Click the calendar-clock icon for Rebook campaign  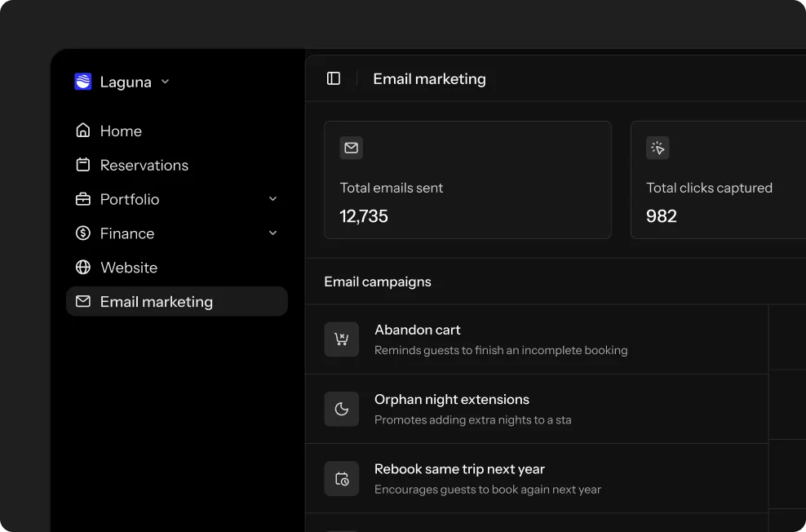click(341, 478)
